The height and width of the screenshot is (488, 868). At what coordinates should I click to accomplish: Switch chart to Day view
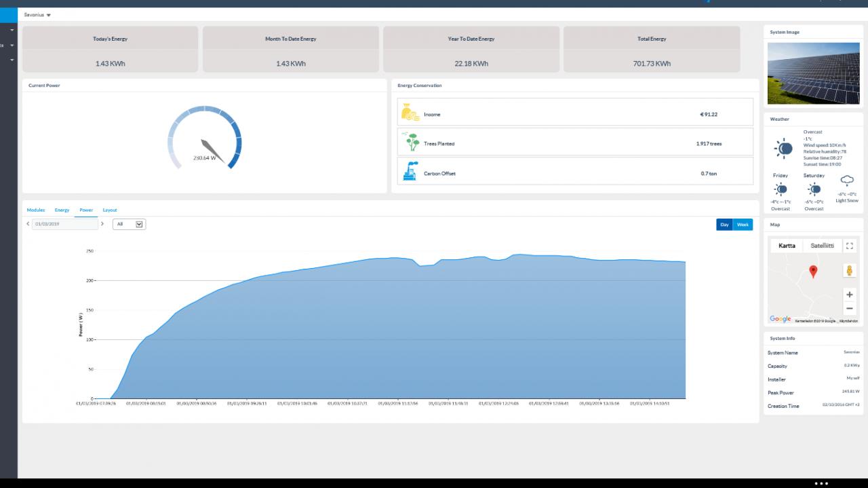(x=725, y=225)
